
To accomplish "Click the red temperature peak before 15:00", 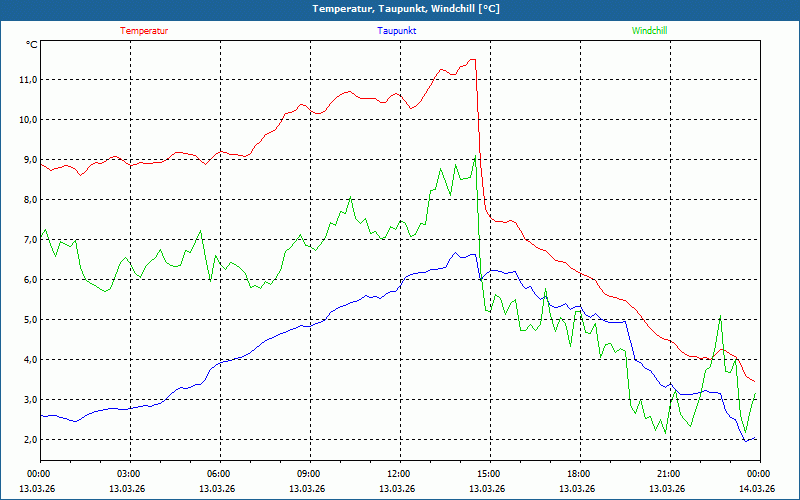I will 473,60.
